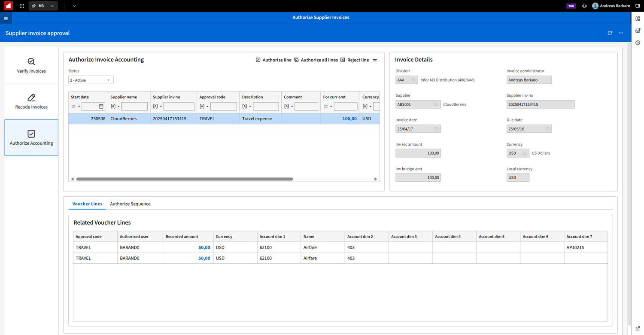The width and height of the screenshot is (644, 335).
Task: Open the inbox icon in right sidebar
Action: (x=638, y=30)
